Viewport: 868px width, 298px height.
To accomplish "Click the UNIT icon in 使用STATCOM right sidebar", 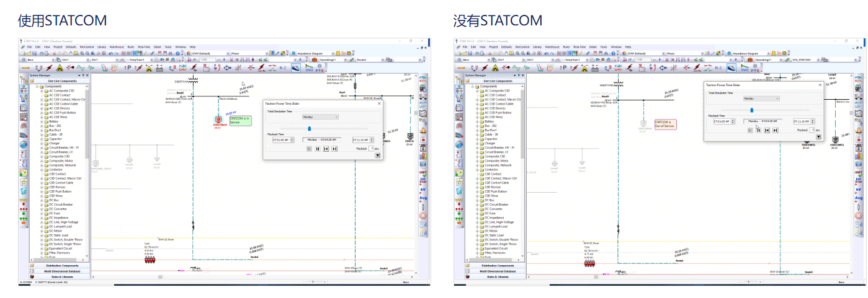I will point(424,172).
